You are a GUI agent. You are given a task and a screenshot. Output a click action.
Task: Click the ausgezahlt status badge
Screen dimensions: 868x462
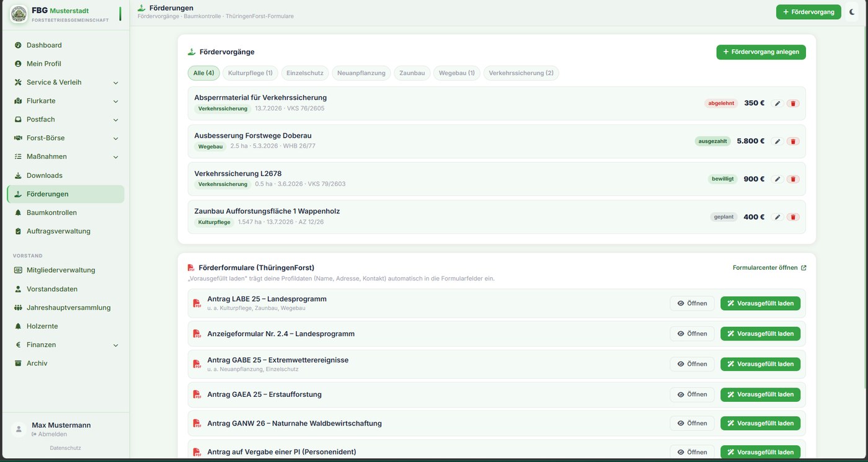tap(713, 141)
